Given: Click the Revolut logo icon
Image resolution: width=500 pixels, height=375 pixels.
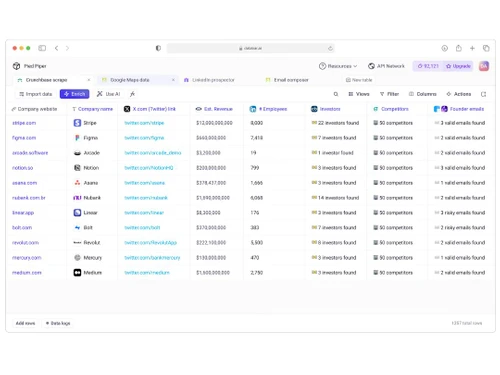Looking at the screenshot, I should (77, 243).
